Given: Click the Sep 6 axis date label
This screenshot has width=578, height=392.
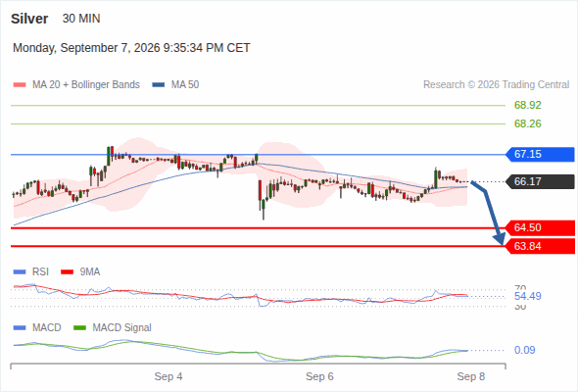Looking at the screenshot, I should (319, 376).
